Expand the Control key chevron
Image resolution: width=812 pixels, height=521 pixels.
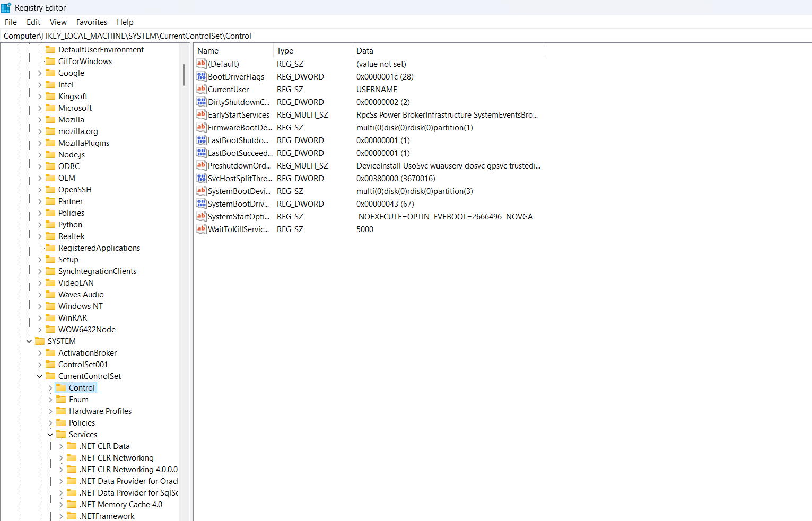[x=50, y=388]
